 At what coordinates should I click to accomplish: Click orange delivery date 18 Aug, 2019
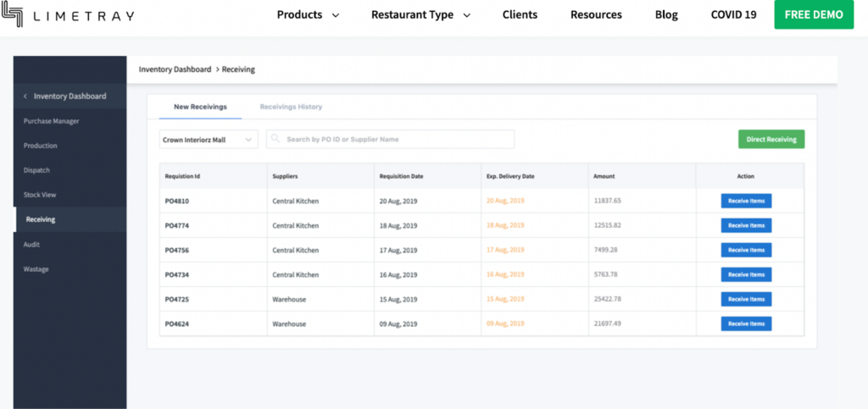pos(505,225)
